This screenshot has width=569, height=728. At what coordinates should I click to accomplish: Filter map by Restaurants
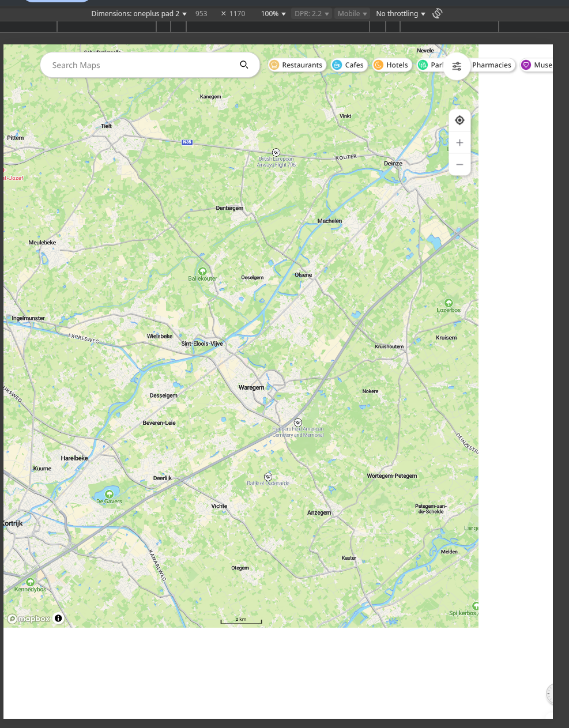[x=296, y=65]
